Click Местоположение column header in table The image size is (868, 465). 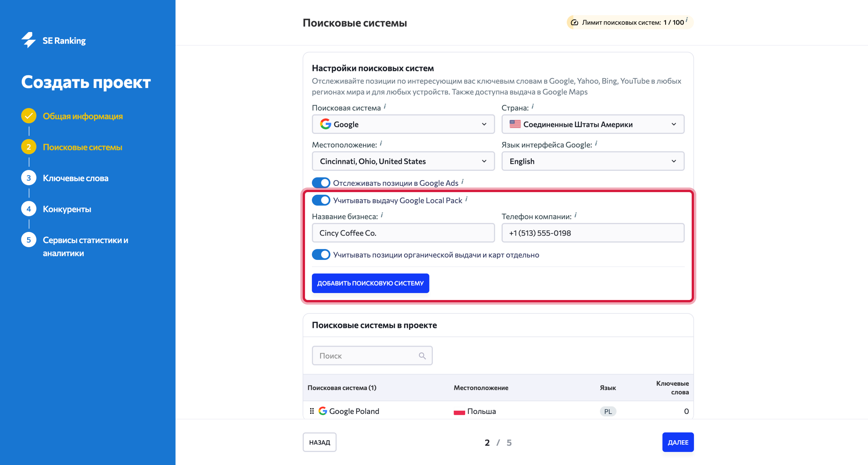481,388
